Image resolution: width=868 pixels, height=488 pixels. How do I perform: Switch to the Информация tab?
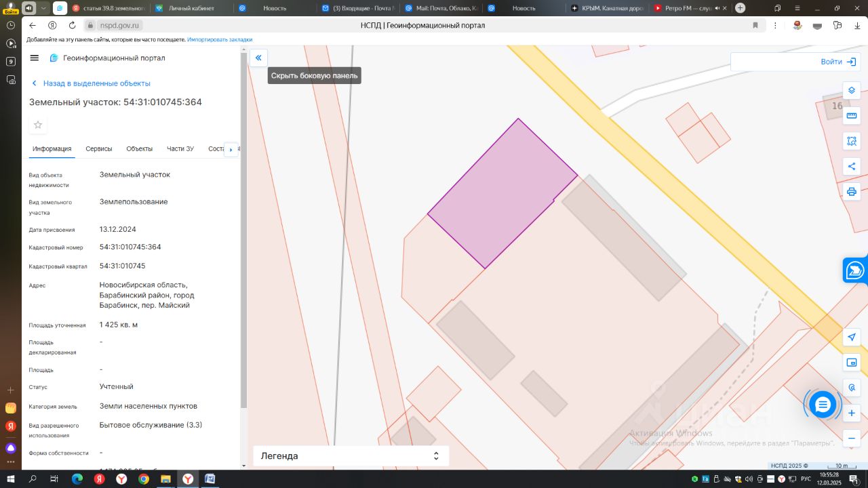point(52,148)
